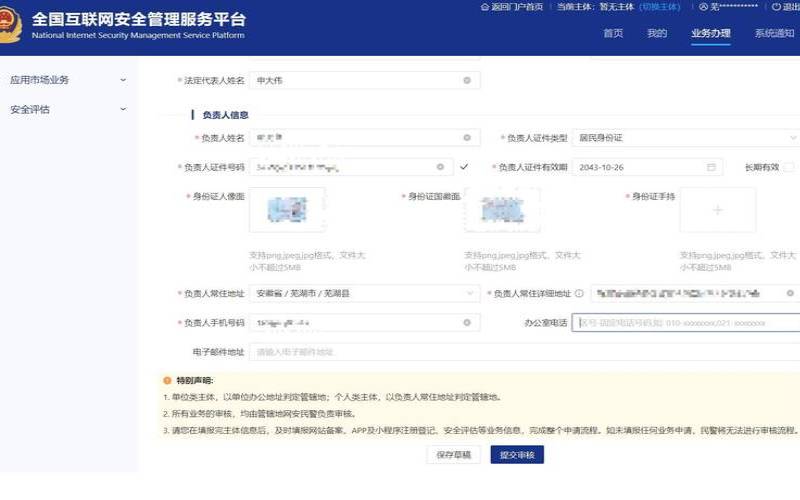Click the 负责人手机号码 input field
Screen dimensions: 800x500
click(x=365, y=322)
